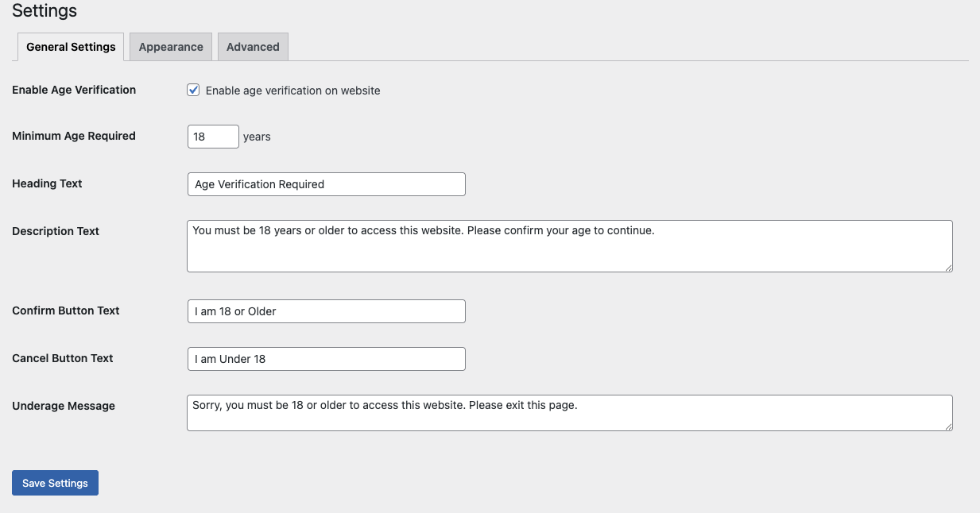
Task: Open the Advanced tab
Action: coord(253,47)
